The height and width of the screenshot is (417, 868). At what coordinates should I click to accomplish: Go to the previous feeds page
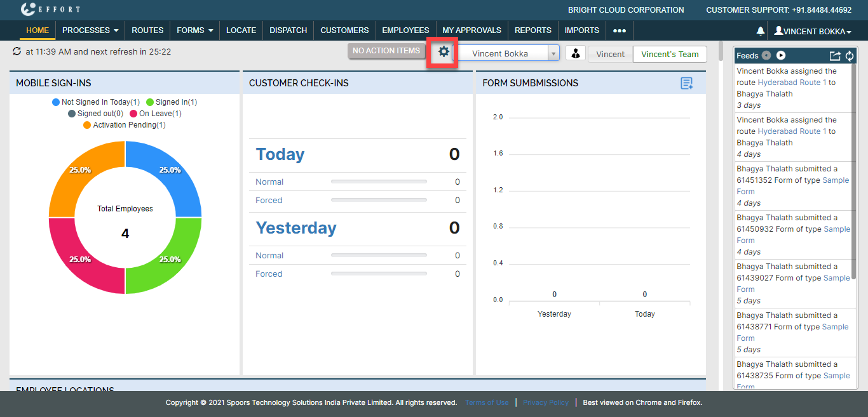tap(767, 56)
